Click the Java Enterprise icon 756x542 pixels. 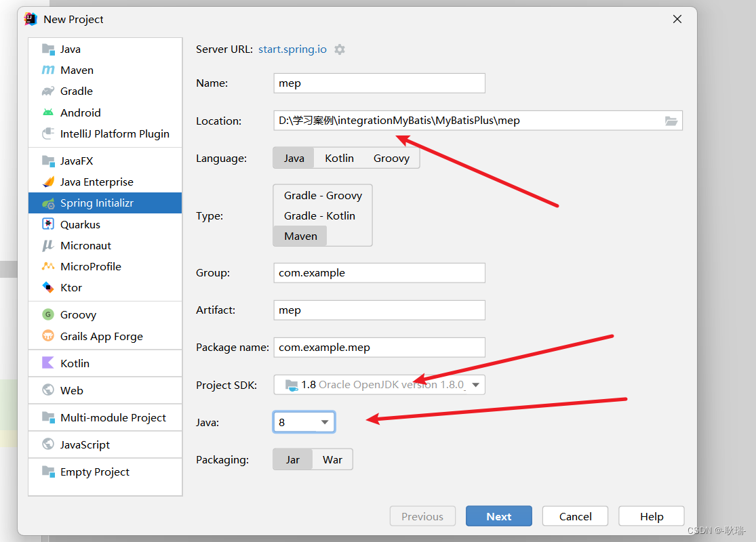[x=48, y=182]
